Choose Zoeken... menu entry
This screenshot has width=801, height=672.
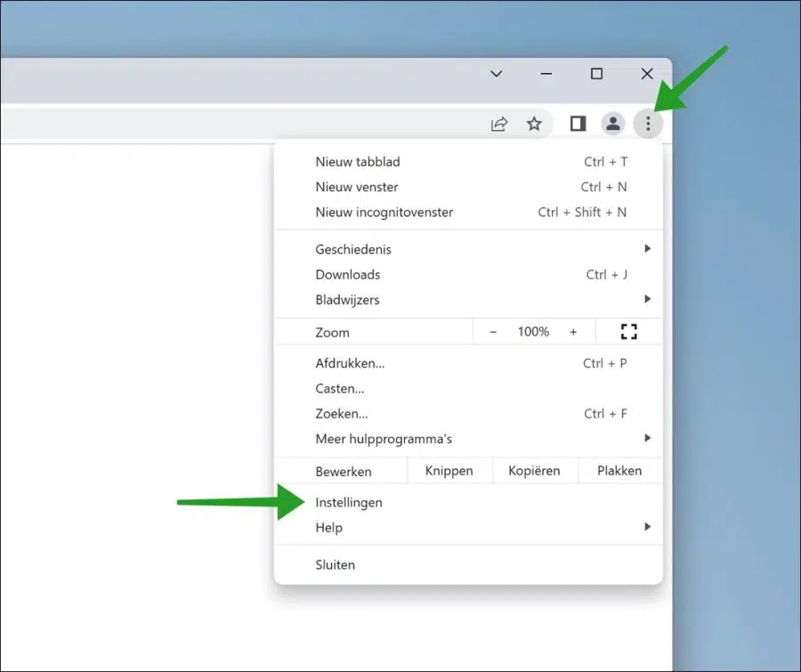[468, 413]
